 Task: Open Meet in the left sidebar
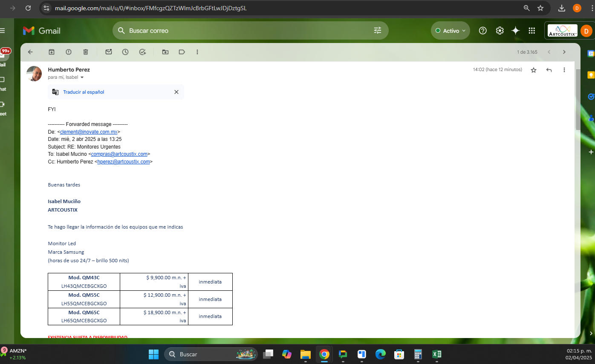point(3,108)
